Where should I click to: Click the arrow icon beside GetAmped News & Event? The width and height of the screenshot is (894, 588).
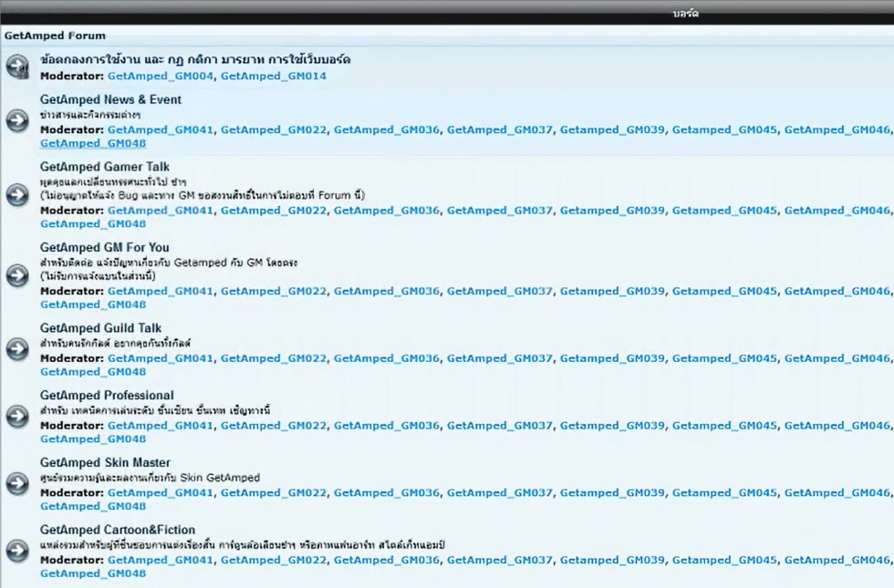[17, 120]
